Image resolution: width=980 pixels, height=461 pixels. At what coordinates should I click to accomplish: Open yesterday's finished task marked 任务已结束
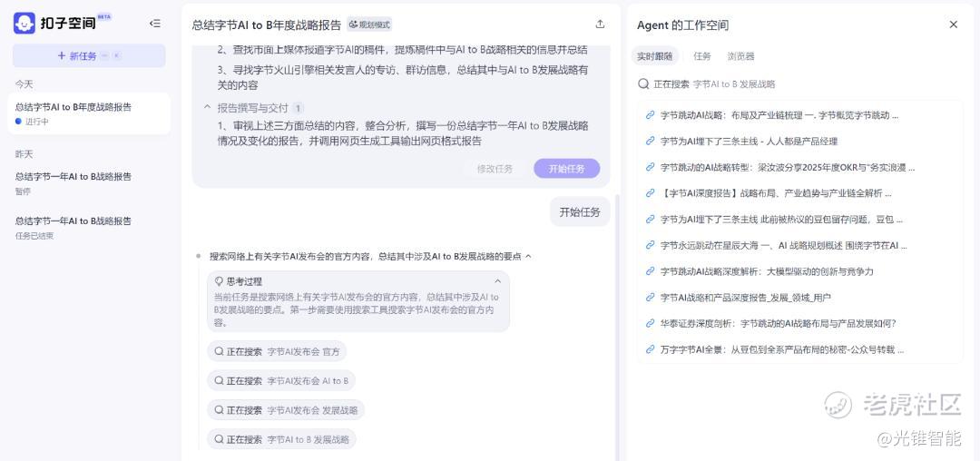pos(89,228)
